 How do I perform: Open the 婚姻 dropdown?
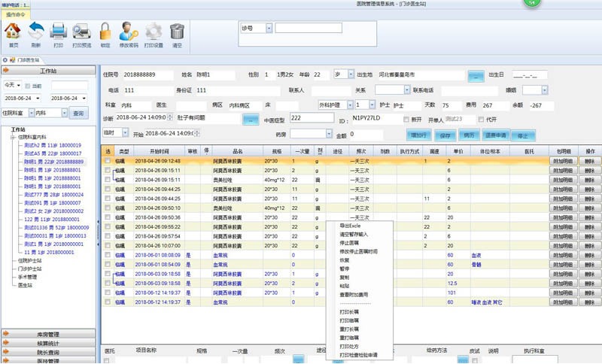[x=544, y=89]
